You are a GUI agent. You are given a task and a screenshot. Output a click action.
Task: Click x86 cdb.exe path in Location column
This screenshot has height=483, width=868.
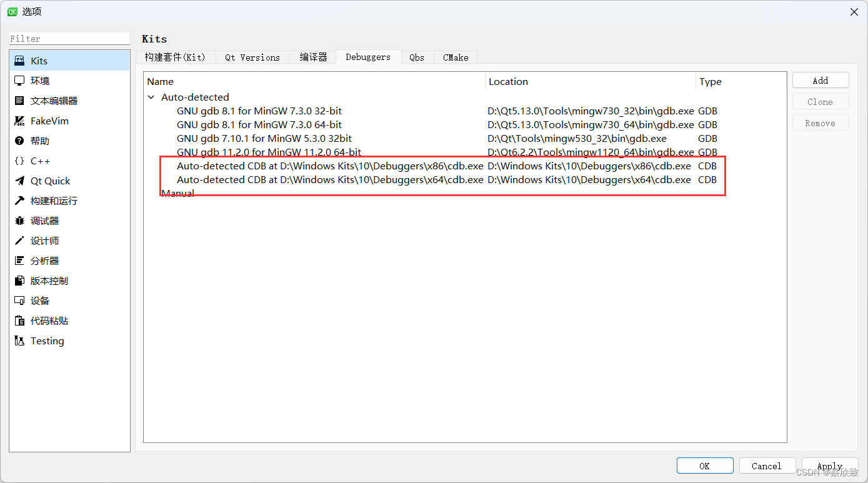[x=589, y=166]
